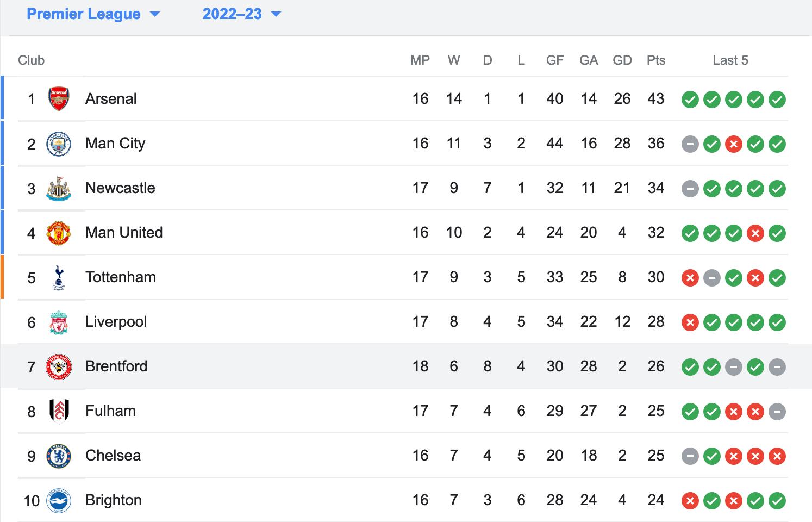Select the Brentford table row

point(406,366)
